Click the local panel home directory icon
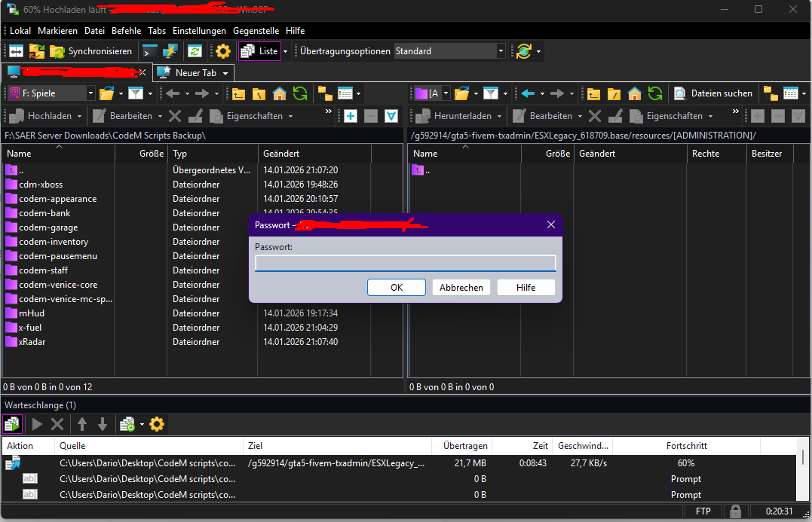 tap(280, 93)
